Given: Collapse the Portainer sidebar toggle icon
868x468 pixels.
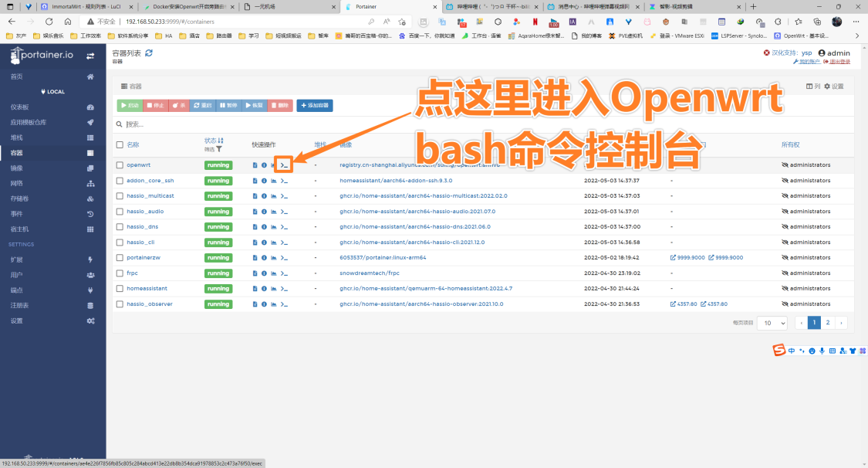Looking at the screenshot, I should click(90, 56).
